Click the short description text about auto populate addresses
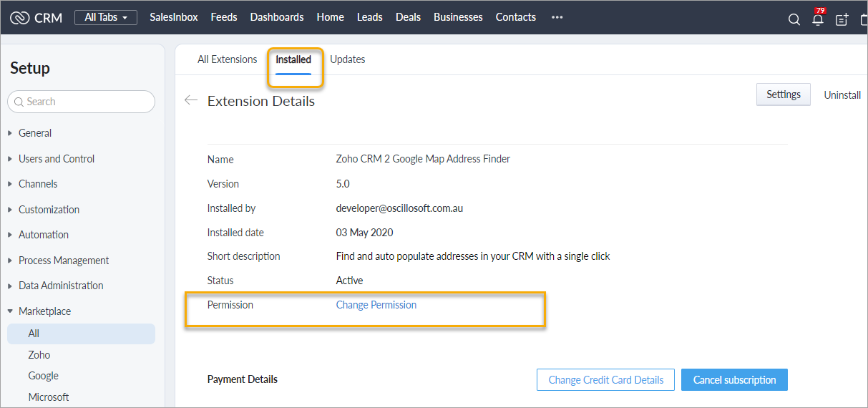Screen dimensions: 868x408 [x=473, y=256]
